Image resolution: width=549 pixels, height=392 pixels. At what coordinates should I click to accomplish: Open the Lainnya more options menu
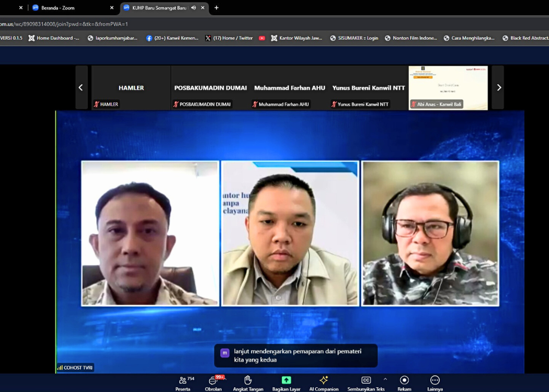coord(434,383)
